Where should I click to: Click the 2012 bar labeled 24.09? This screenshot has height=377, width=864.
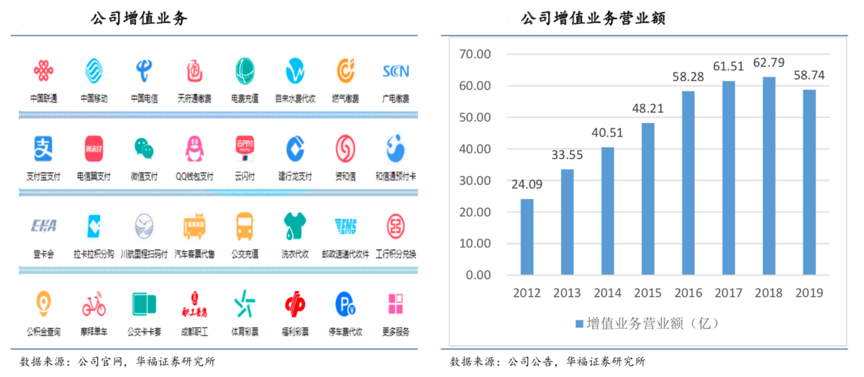pos(527,237)
